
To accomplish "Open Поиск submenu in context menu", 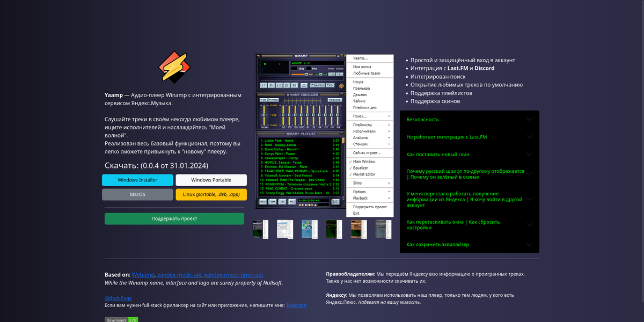I will (370, 116).
